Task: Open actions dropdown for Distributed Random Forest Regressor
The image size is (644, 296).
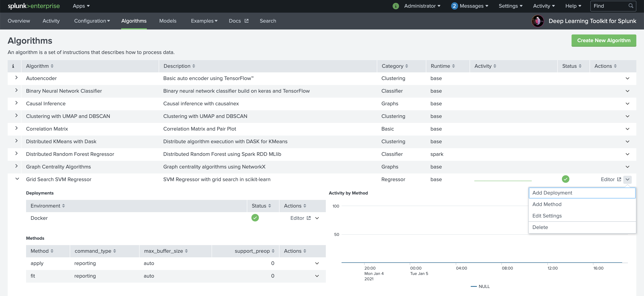Action: point(627,154)
